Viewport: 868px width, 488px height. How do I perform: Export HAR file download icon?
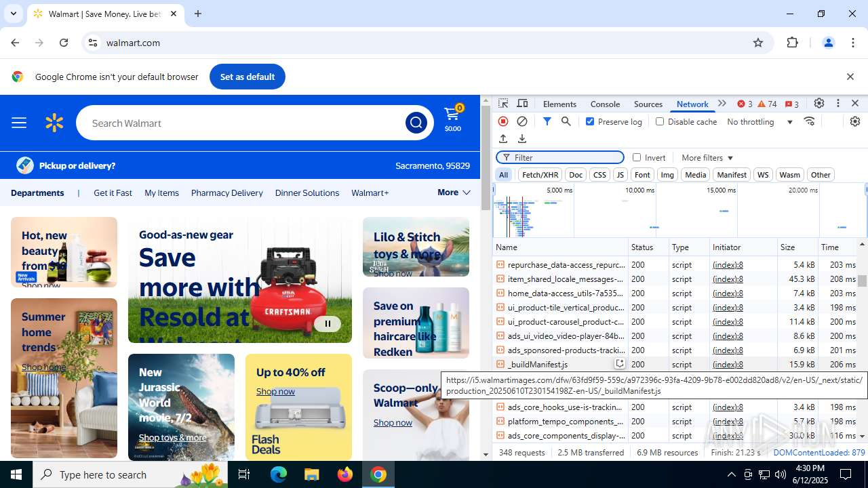coord(522,138)
